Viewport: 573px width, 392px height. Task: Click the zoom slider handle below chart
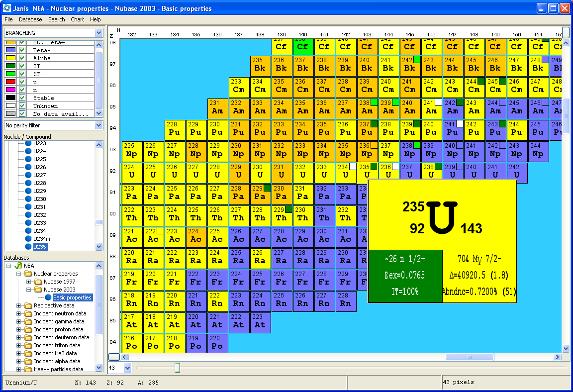pos(177,368)
